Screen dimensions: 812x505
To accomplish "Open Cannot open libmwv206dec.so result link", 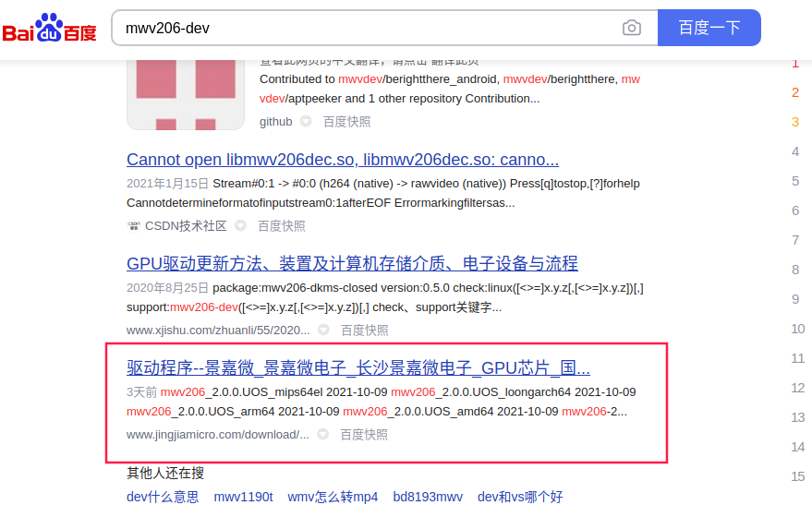I will 343,160.
